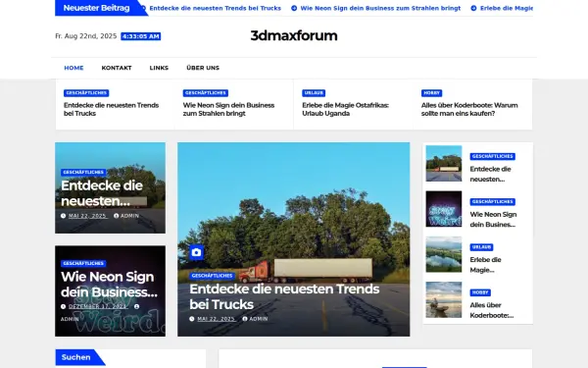Click the MAI 22, 2025 date in the large feature
Image resolution: width=588 pixels, height=368 pixels.
(x=217, y=319)
